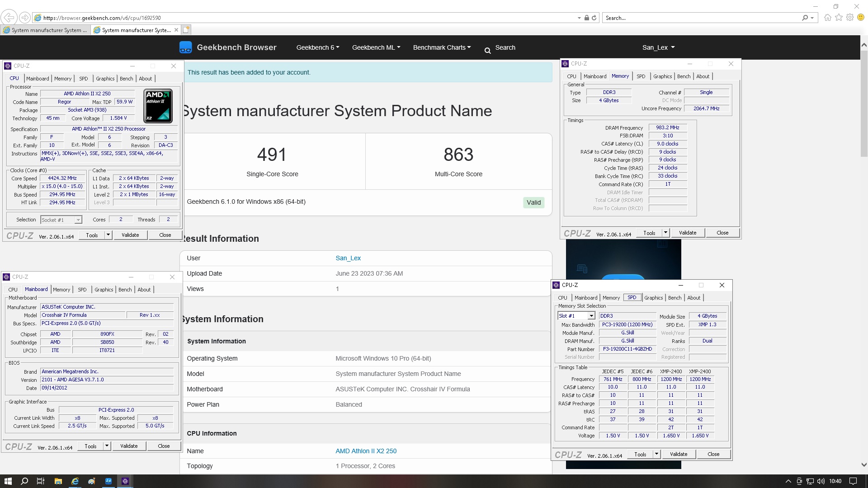Open Tools dropdown arrow in CPU tab window
This screenshot has height=488, width=868.
tap(108, 235)
